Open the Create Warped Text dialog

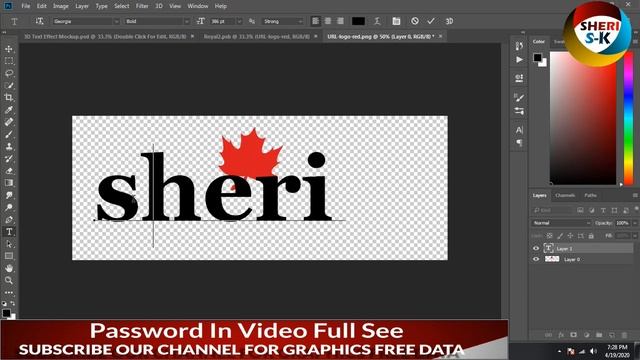(377, 21)
